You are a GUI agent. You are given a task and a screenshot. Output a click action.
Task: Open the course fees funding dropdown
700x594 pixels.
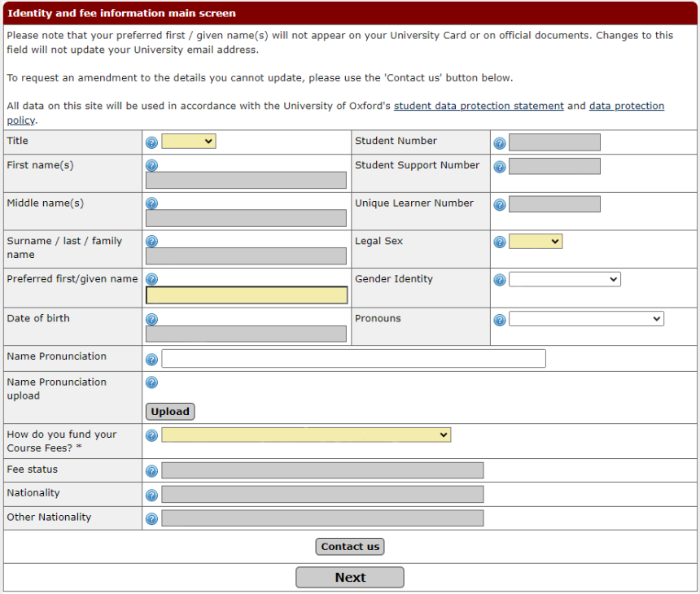click(306, 435)
